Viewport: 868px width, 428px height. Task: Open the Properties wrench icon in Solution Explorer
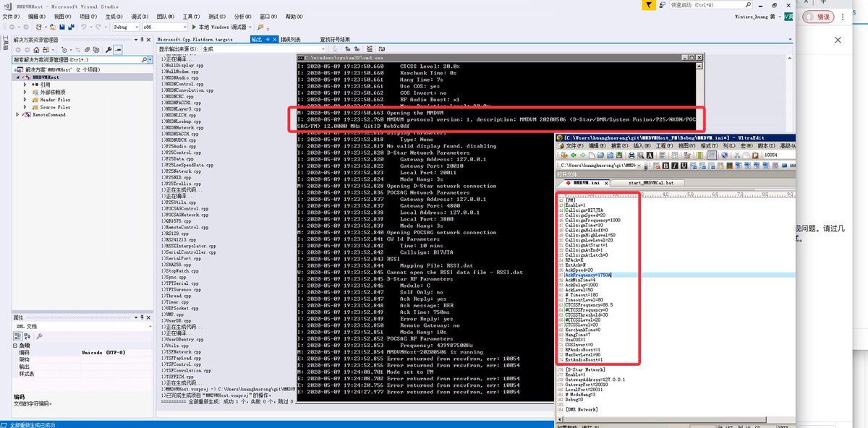(x=109, y=50)
